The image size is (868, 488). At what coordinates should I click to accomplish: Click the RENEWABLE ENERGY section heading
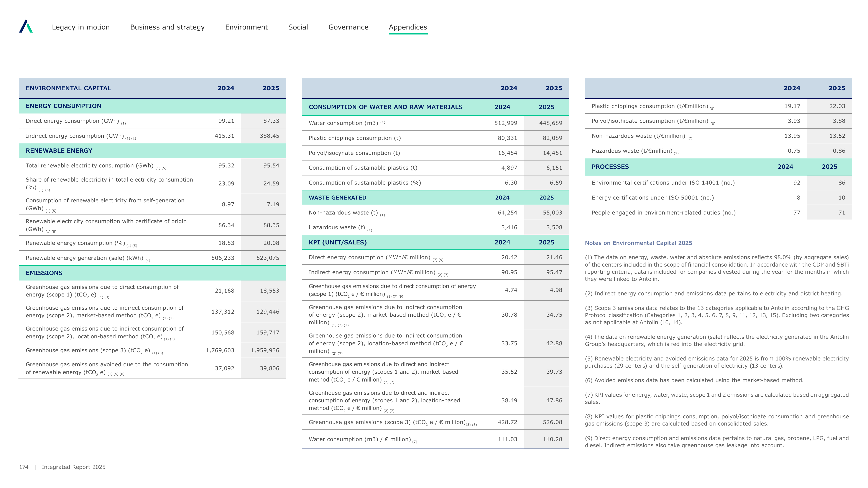(x=59, y=151)
